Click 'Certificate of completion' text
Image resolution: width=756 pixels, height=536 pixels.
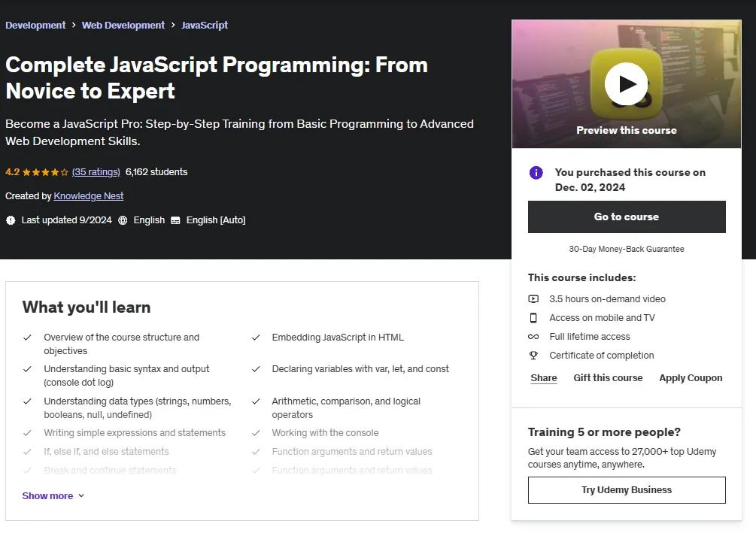point(602,356)
